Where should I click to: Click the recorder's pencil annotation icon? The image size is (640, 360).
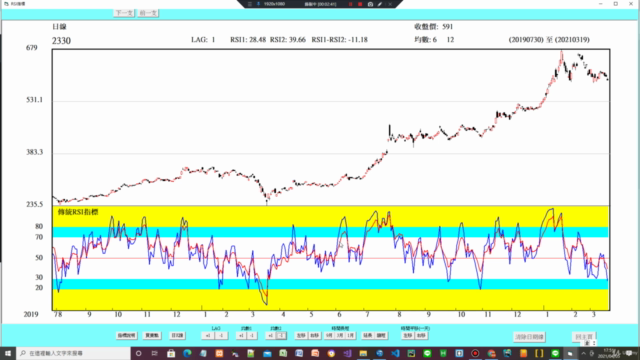(380, 4)
